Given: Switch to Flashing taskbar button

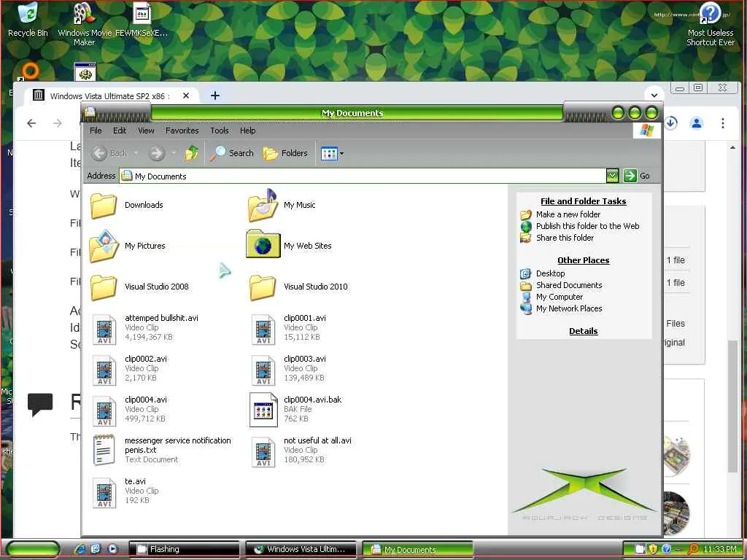Looking at the screenshot, I should [x=184, y=549].
